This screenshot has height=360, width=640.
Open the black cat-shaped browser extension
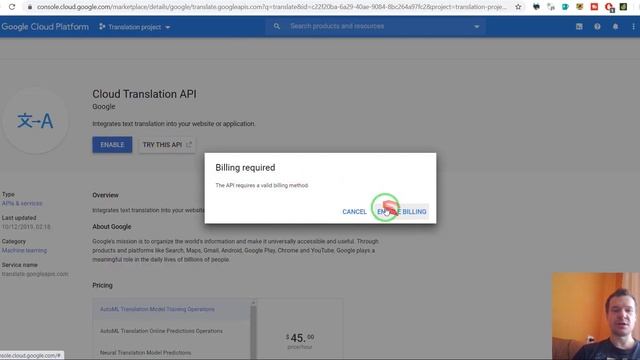536,7
